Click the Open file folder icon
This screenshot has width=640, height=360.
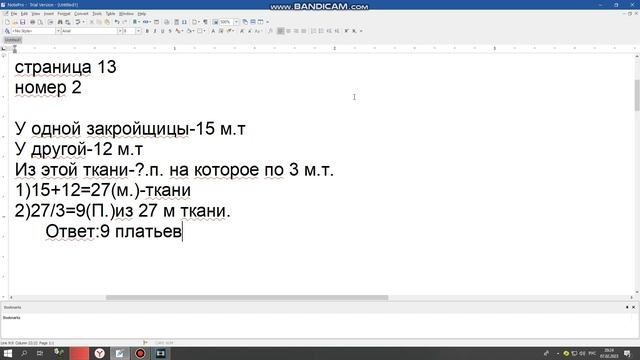click(15, 22)
